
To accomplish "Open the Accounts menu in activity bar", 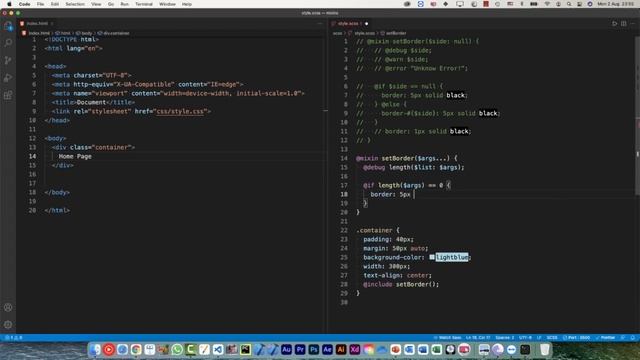I will click(x=8, y=307).
